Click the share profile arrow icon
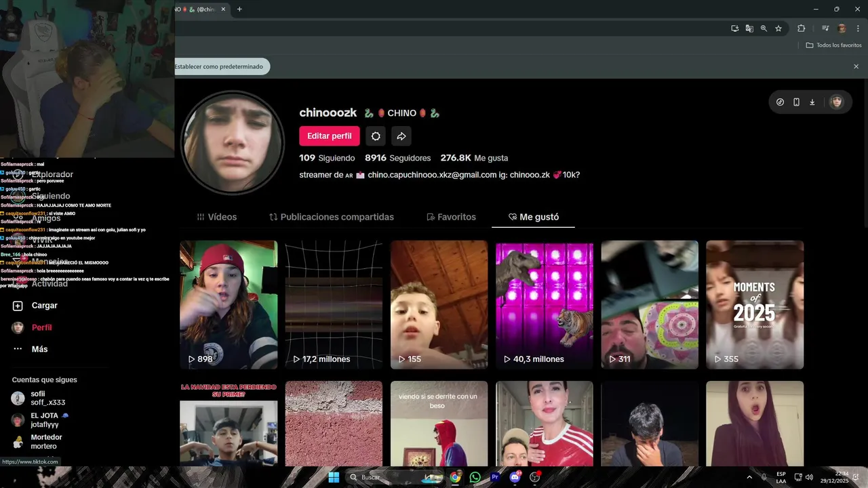 point(401,136)
